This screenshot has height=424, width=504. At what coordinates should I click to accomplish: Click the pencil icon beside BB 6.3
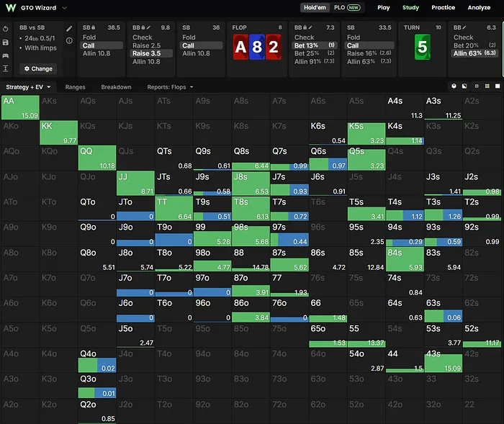[464, 27]
